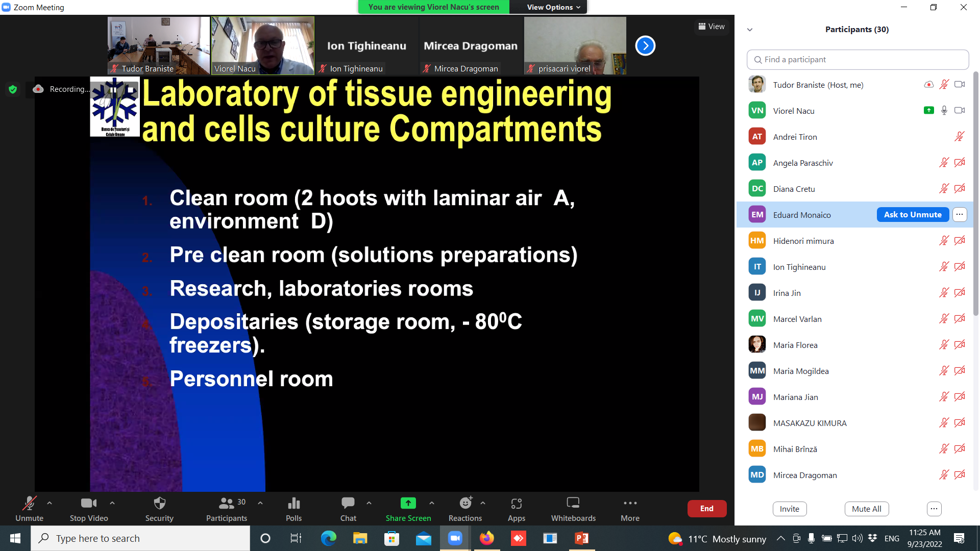Stop the recording

(x=131, y=90)
